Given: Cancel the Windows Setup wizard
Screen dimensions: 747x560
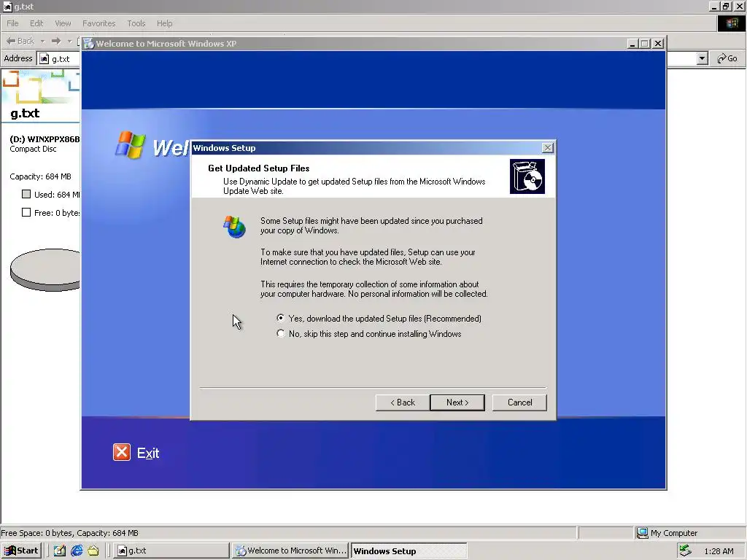Looking at the screenshot, I should coord(519,402).
